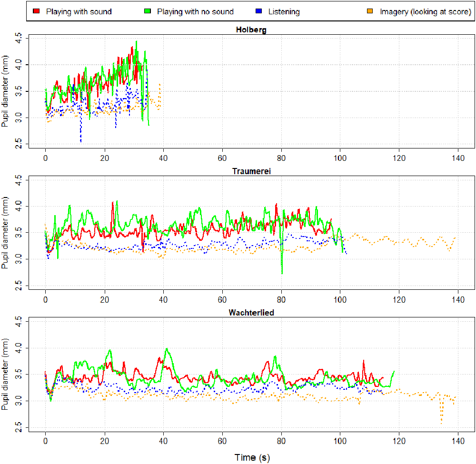The image size is (476, 464).
Task: Click the 4.0 y-axis tick on Traumerei chart
Action: pos(18,207)
